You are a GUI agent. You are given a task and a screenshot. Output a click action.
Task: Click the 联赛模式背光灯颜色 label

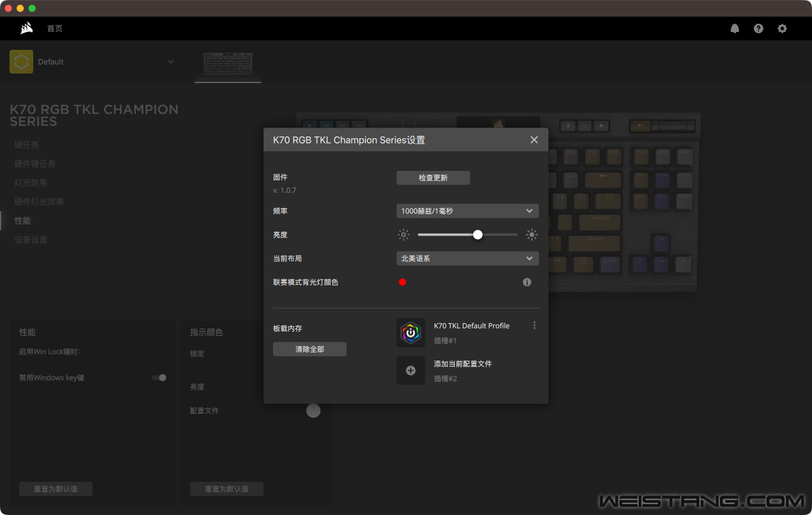[x=306, y=282]
